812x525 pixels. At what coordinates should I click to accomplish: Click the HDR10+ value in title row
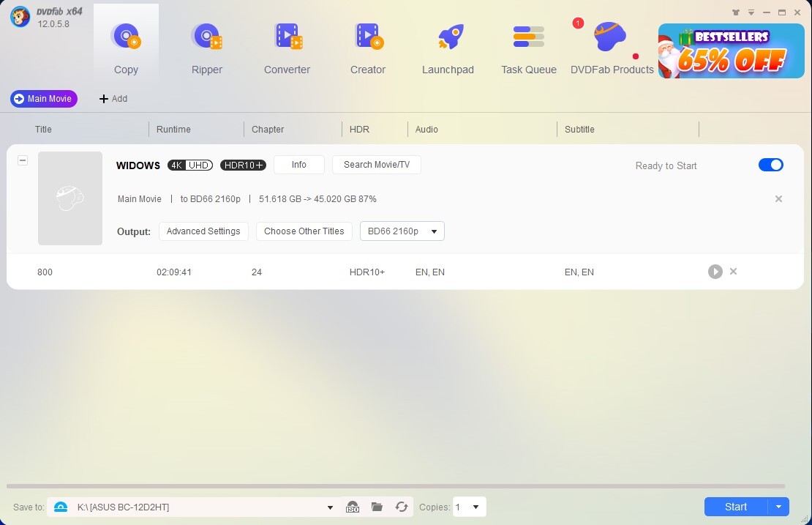tap(367, 272)
